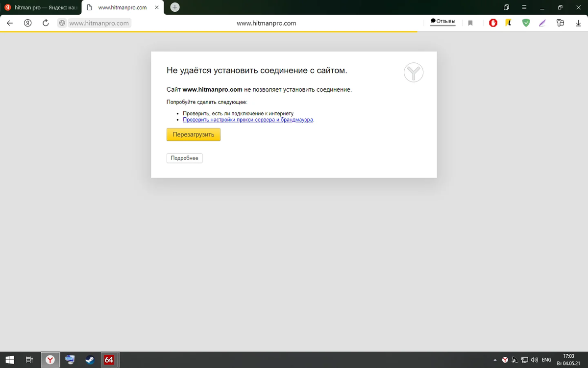Click the Yandex icon in system tray
This screenshot has height=368, width=588.
click(505, 360)
